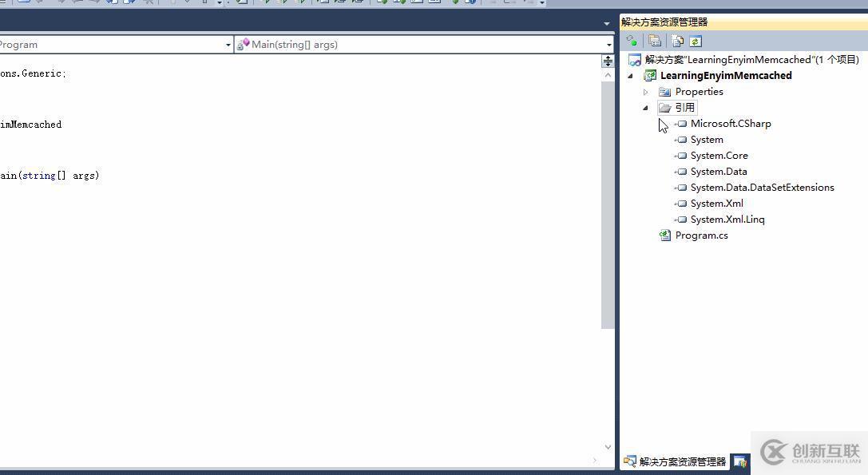Screen dimensions: 868x475
Task: Open the Program type dropdown
Action: coord(227,44)
